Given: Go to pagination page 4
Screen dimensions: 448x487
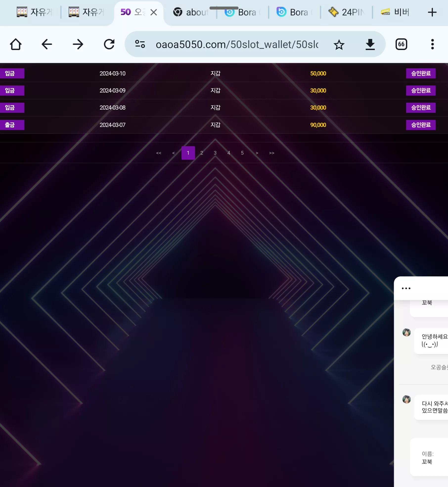Looking at the screenshot, I should point(229,153).
